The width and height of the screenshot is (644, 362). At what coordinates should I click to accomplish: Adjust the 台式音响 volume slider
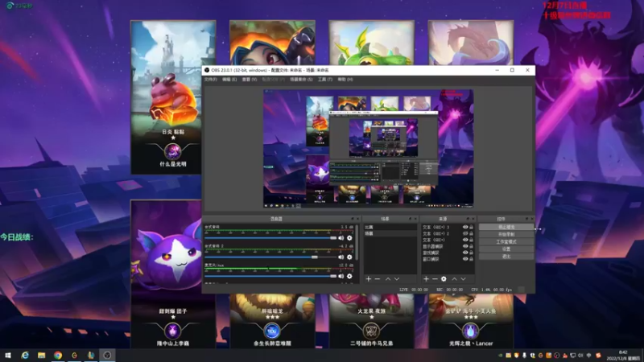(270, 237)
